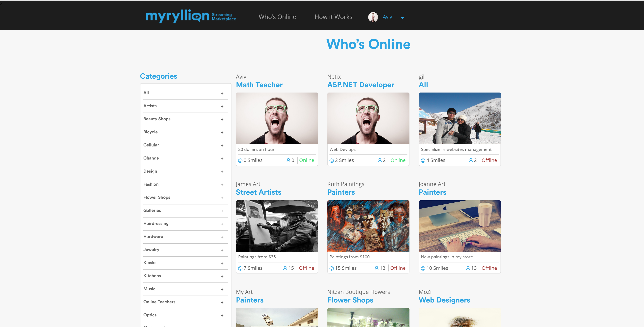
Task: Click the myryllion Streaming Marketplace logo
Action: pos(191,16)
